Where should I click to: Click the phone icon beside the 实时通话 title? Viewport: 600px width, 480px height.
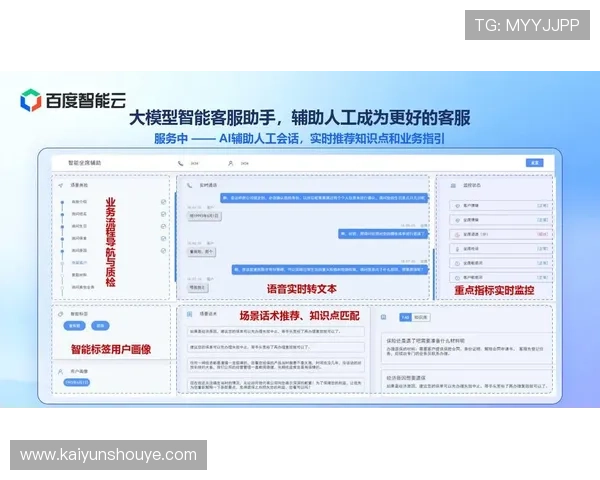tap(189, 185)
